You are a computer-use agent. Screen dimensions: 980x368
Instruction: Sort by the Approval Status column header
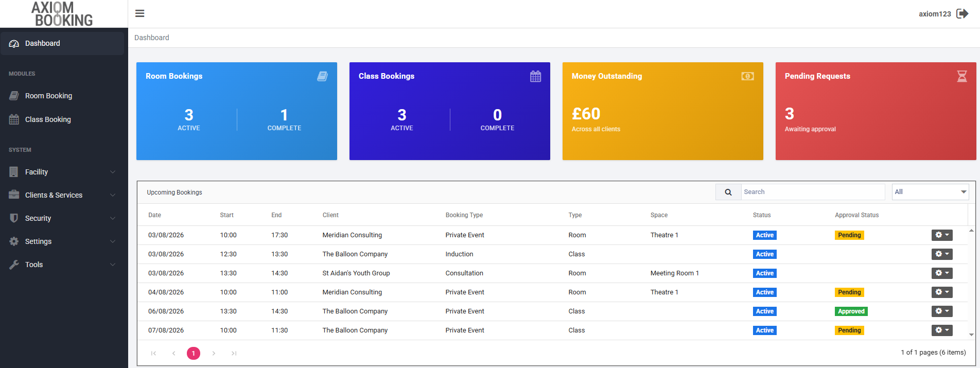(856, 215)
